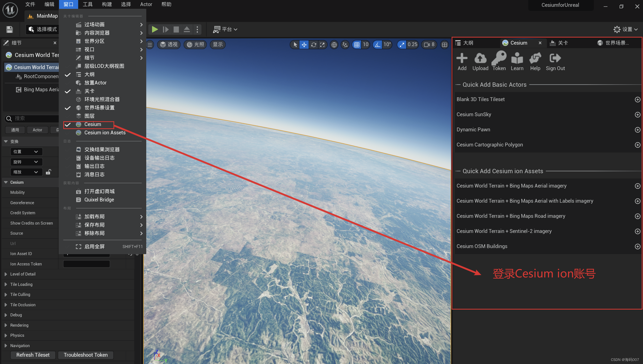Viewport: 643px width, 364px height.
Task: Expand the Tile Loading section
Action: pos(6,284)
